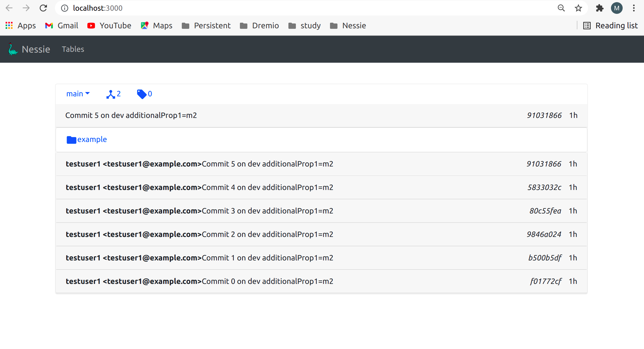Open Google Maps bookmark
The width and height of the screenshot is (644, 349).
[x=156, y=25]
